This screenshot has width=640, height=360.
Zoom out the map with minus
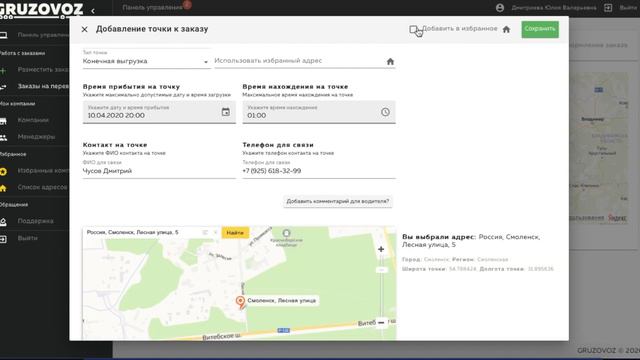tap(381, 322)
